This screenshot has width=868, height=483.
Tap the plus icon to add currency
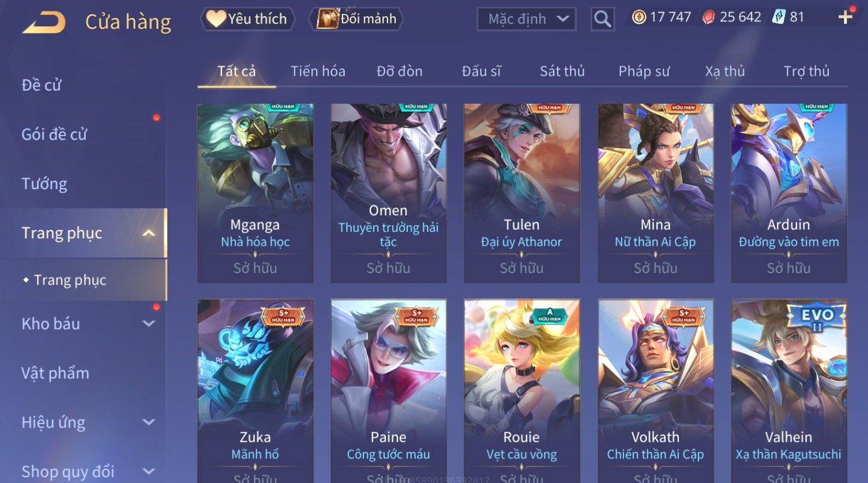coord(846,17)
